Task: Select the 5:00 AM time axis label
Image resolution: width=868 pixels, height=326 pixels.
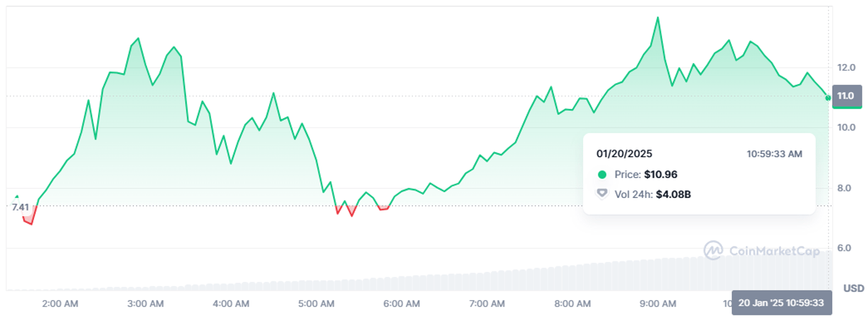Action: [x=316, y=304]
